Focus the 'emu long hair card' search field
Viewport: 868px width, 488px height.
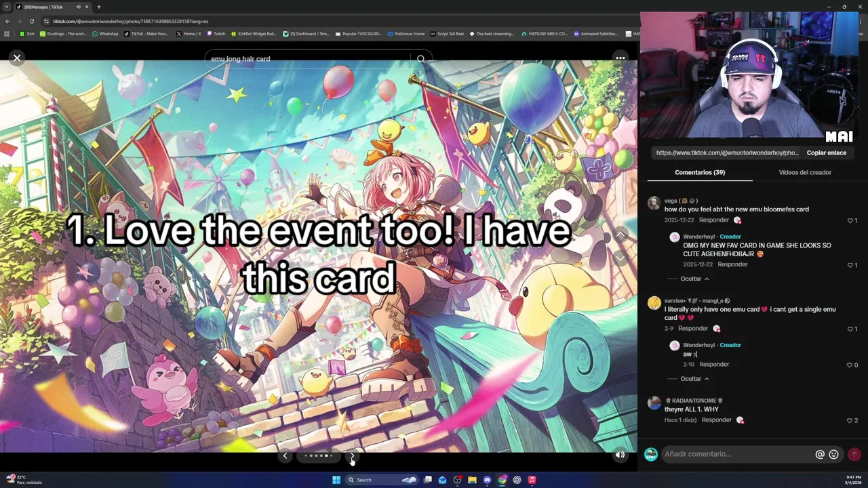click(x=309, y=59)
